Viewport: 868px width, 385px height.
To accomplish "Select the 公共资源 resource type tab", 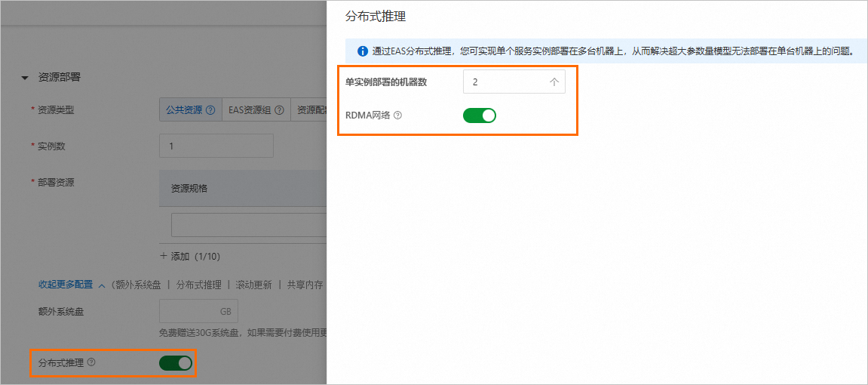I will pos(191,109).
